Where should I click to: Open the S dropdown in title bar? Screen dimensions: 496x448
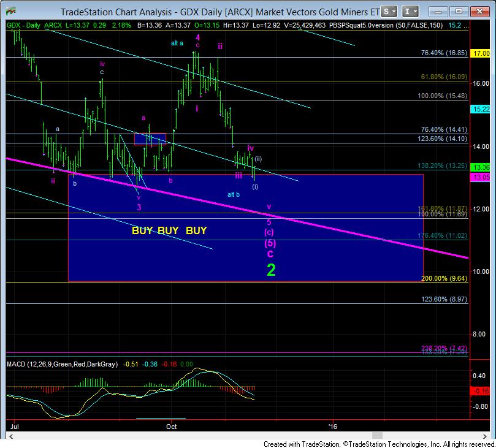[389, 12]
